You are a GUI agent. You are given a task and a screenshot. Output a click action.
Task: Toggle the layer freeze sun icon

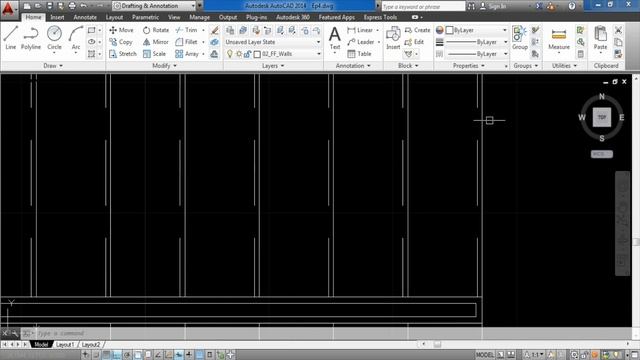239,54
